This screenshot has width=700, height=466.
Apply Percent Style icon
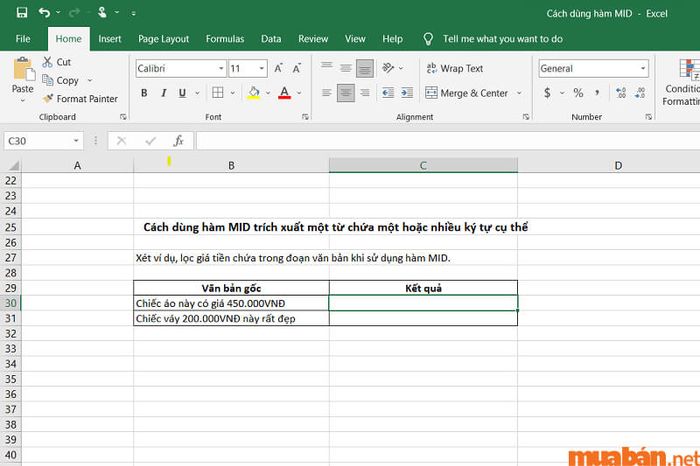click(x=578, y=93)
